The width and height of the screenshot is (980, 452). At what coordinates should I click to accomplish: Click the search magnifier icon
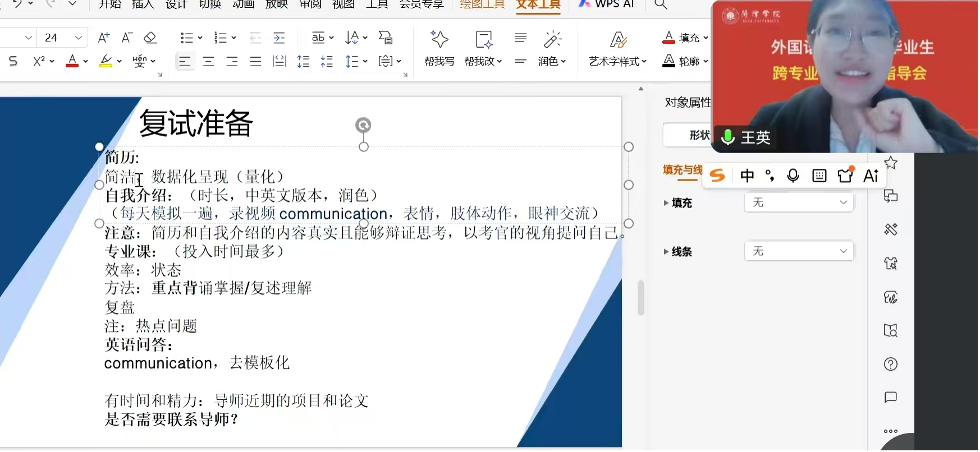click(x=661, y=5)
